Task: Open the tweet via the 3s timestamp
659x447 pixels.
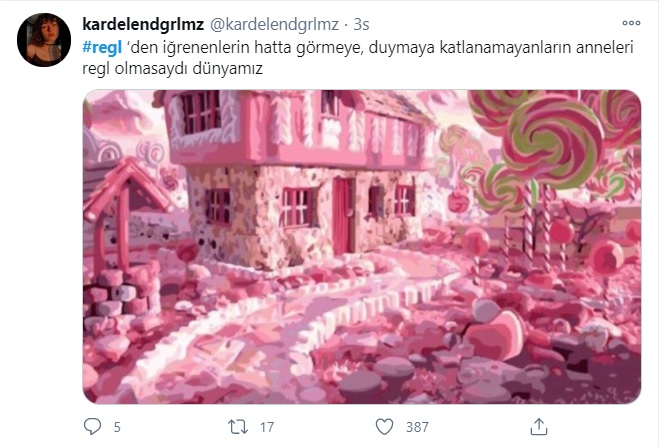Action: [361, 24]
